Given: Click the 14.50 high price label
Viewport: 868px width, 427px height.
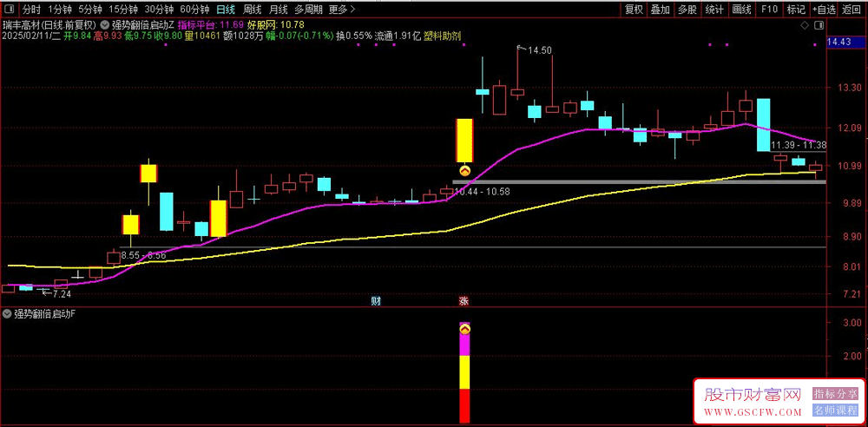Looking at the screenshot, I should pos(539,50).
